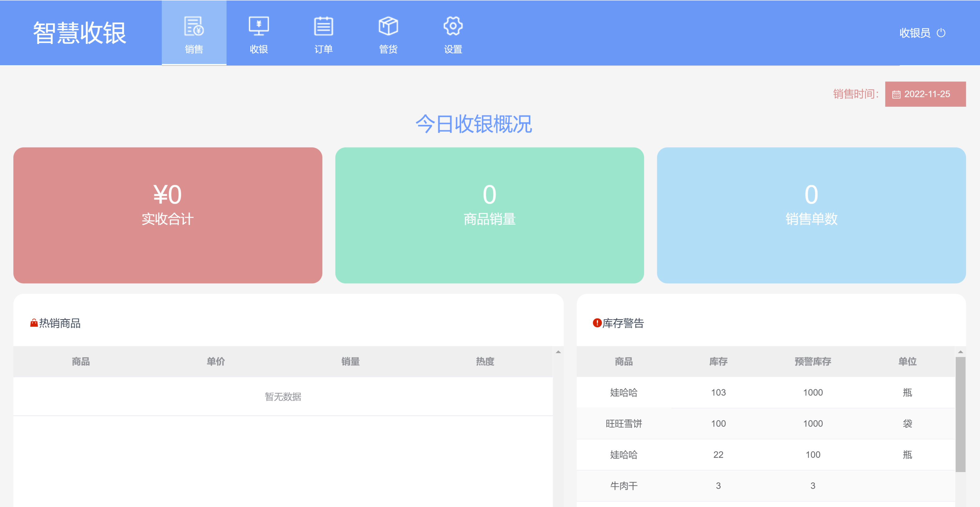This screenshot has width=980, height=507.
Task: Click the 销量 column header
Action: pyautogui.click(x=350, y=361)
